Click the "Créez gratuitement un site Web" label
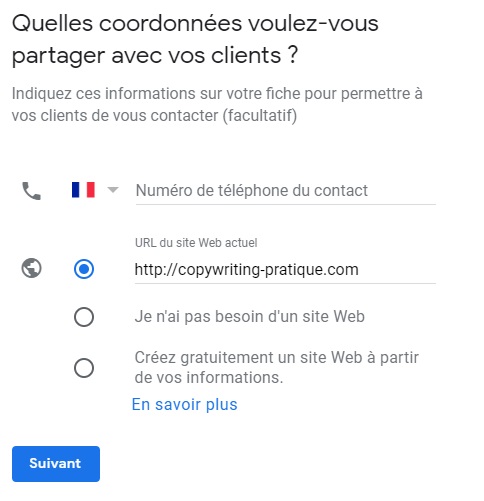The width and height of the screenshot is (484, 501). (x=277, y=368)
